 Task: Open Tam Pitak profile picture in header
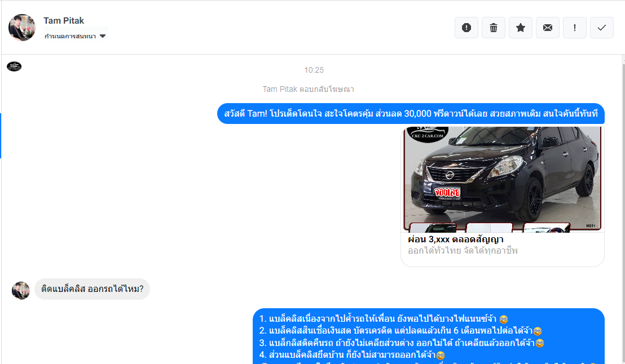(22, 28)
